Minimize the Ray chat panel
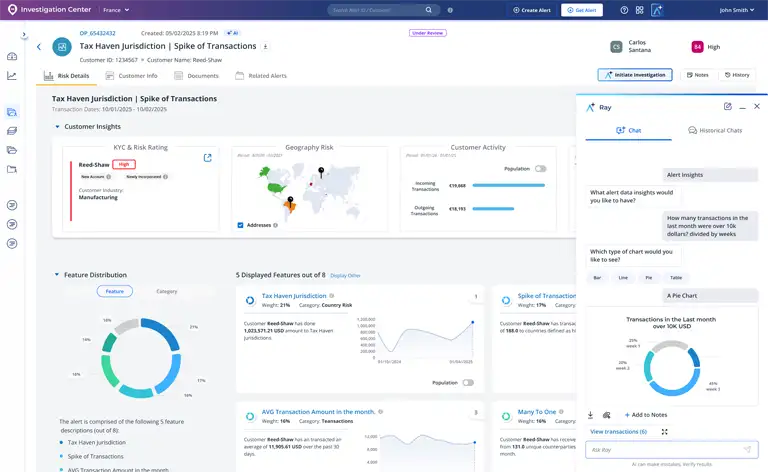The height and width of the screenshot is (472, 768). pos(743,107)
